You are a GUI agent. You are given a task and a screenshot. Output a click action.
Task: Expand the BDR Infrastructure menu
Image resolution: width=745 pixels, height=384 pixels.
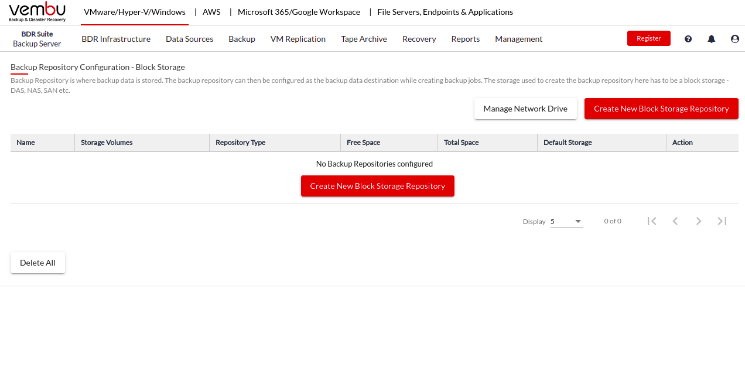coord(116,39)
